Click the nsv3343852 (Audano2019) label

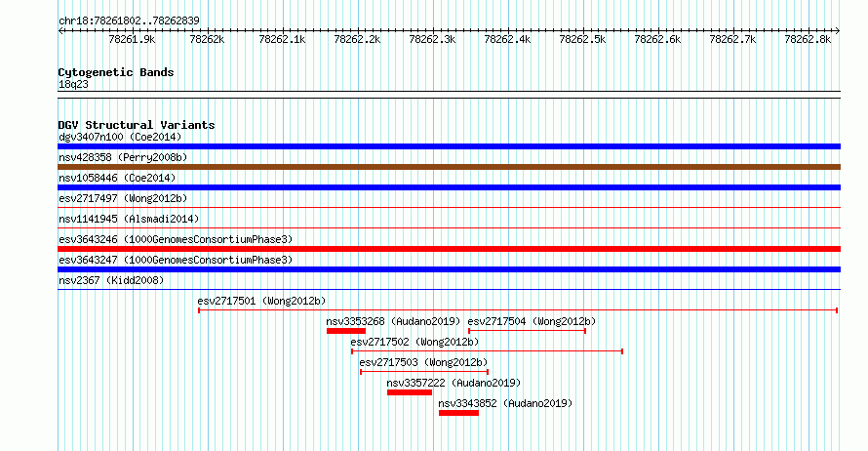tap(505, 403)
